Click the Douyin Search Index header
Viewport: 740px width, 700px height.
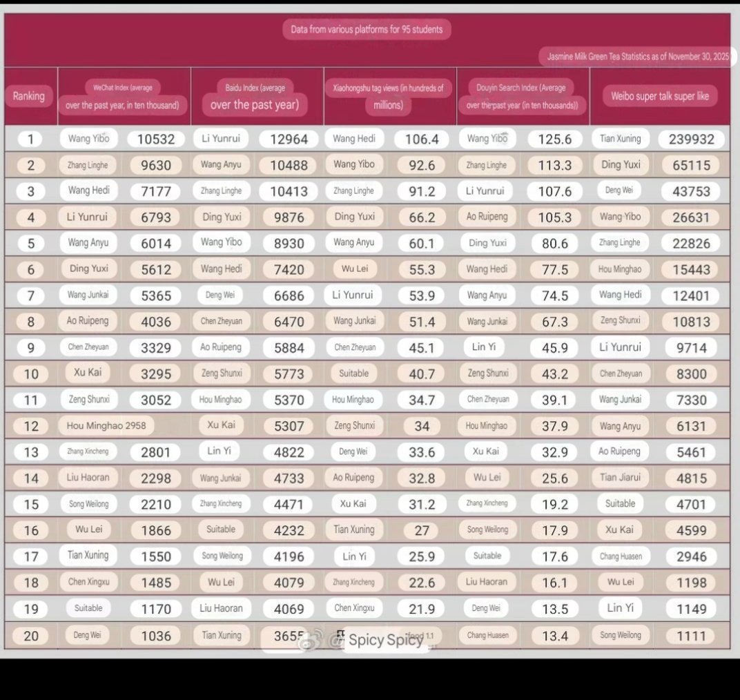(523, 96)
